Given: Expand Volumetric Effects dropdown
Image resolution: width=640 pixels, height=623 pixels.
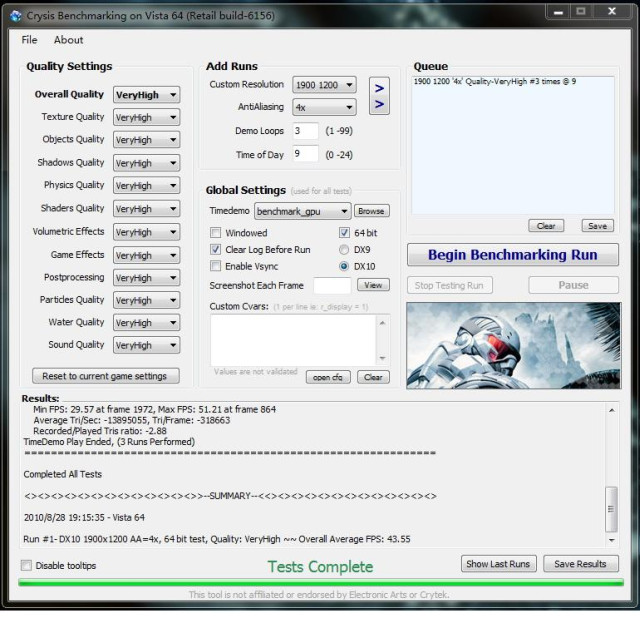Looking at the screenshot, I should point(147,232).
